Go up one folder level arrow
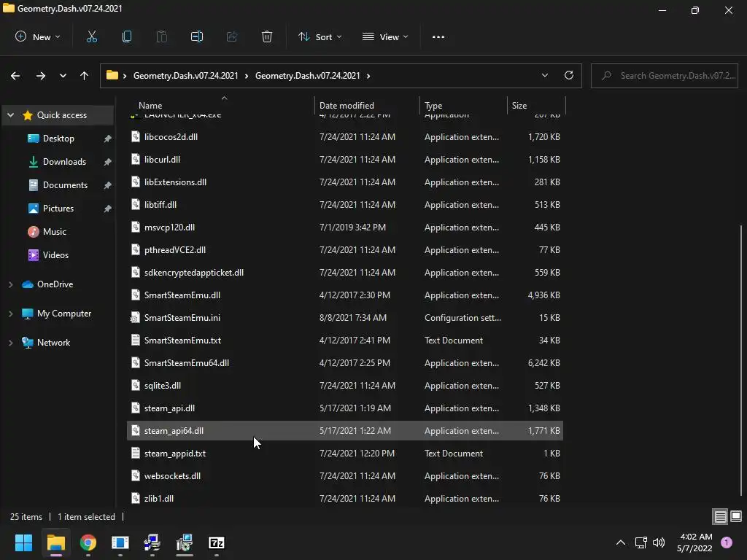747x560 pixels. pyautogui.click(x=85, y=76)
